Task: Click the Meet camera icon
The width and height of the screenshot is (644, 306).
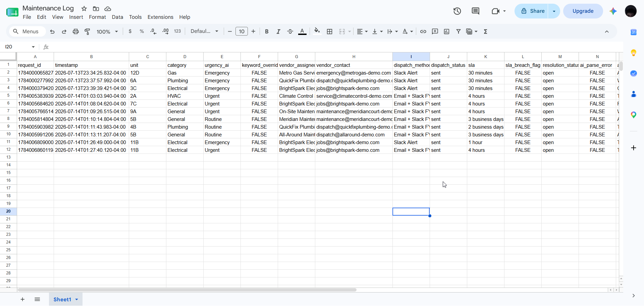Action: (x=496, y=11)
